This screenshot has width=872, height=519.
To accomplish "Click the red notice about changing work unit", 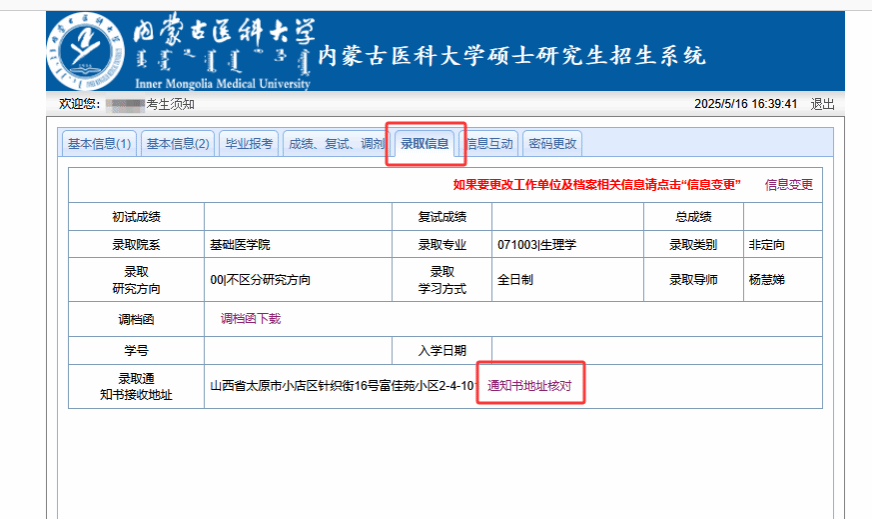I will point(596,184).
